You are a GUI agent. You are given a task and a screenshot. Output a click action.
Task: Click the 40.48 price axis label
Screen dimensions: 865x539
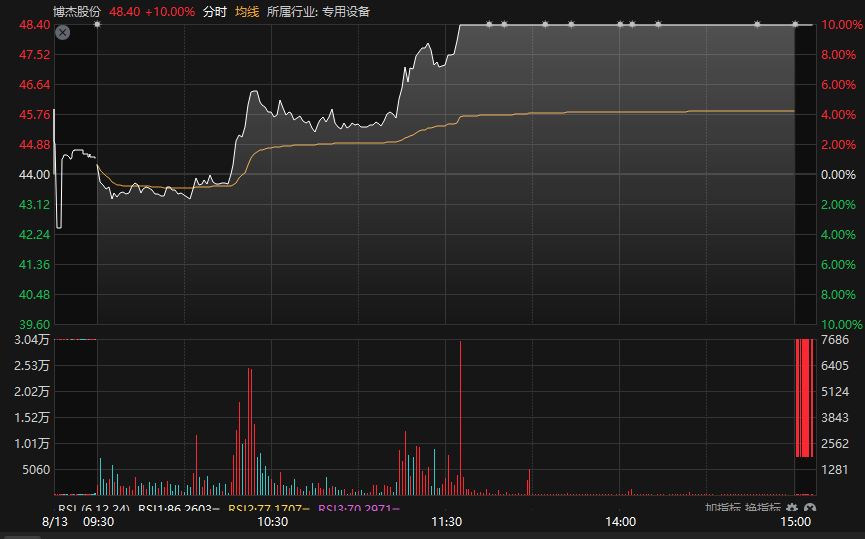pos(35,295)
